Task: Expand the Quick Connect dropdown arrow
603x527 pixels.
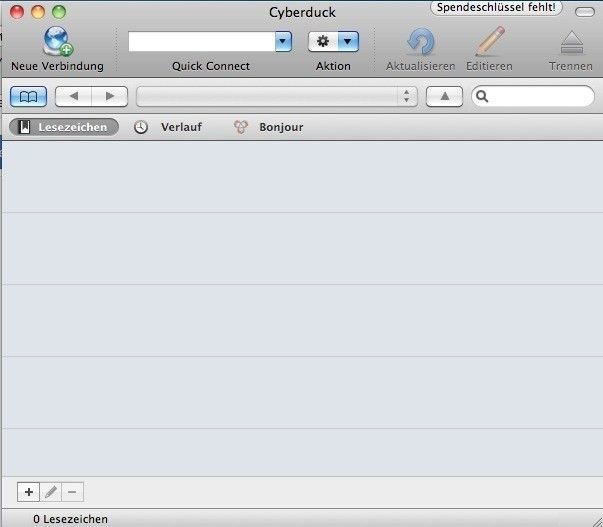Action: tap(283, 42)
